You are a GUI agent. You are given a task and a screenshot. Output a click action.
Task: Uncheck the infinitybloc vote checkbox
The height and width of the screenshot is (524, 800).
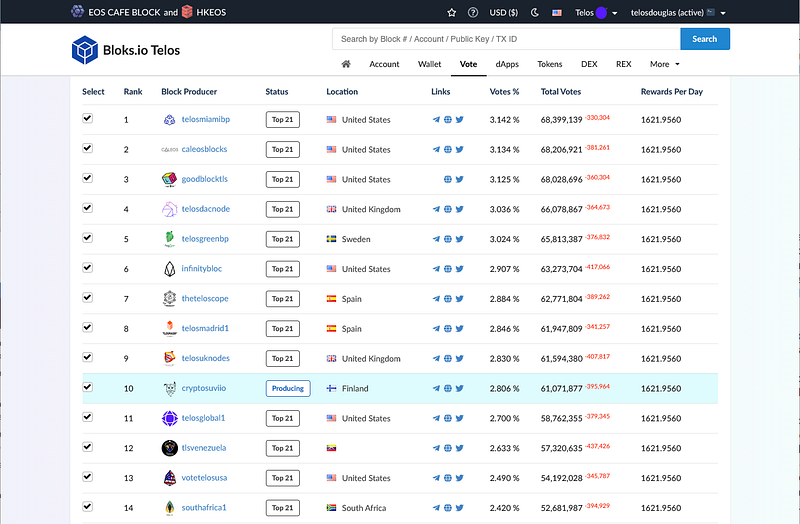pos(88,267)
